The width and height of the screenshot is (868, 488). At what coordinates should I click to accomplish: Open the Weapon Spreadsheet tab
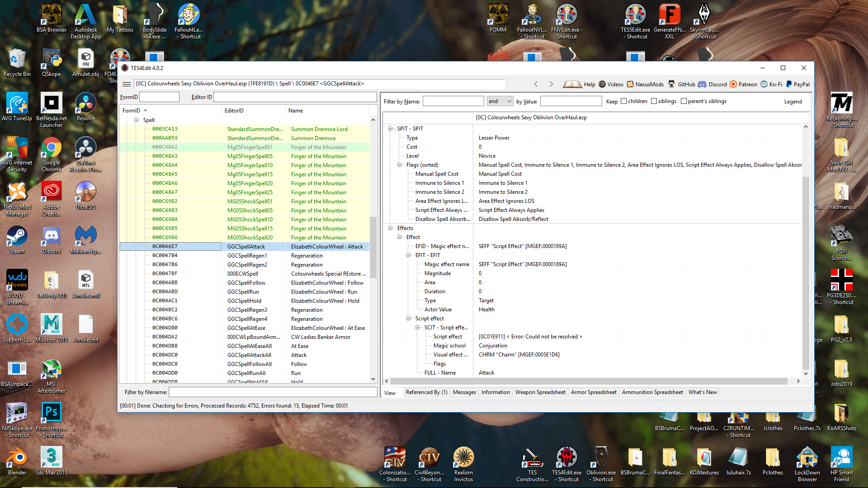click(540, 392)
